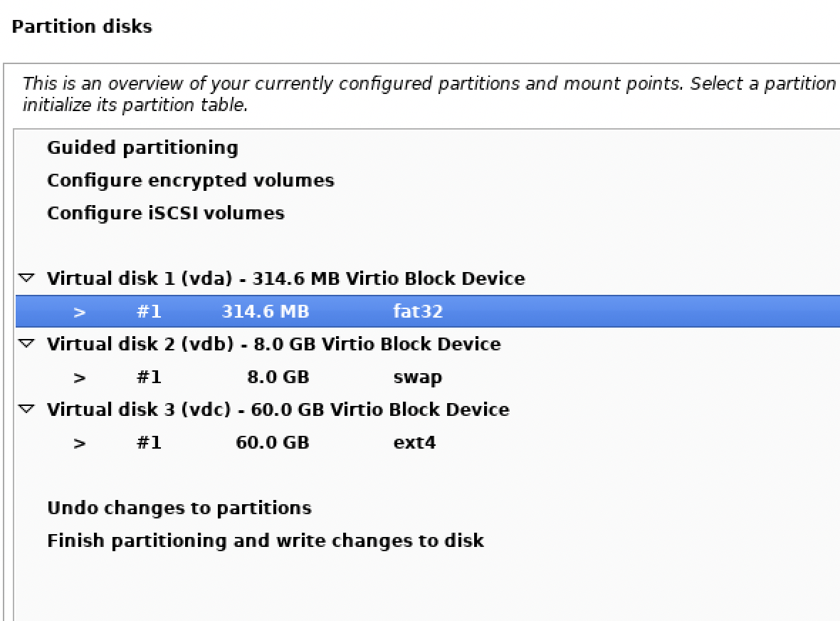Undo changes to partitions
The image size is (840, 621).
pyautogui.click(x=179, y=508)
